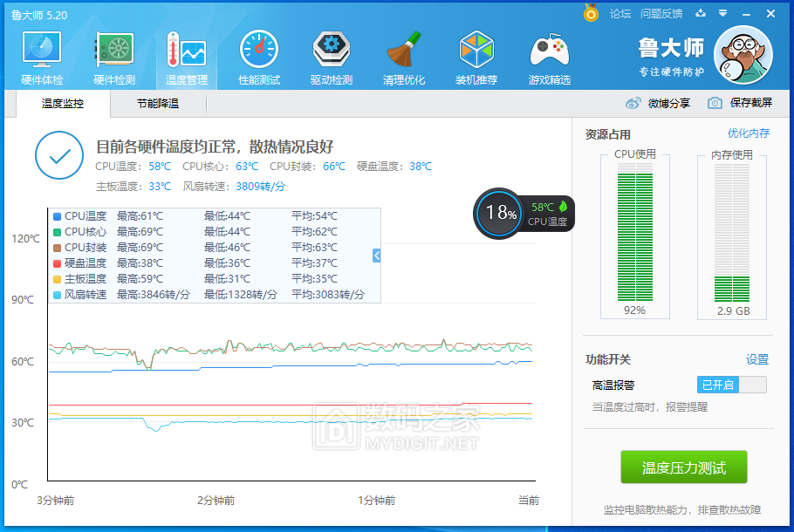Open 设置 link in 功能开关
Viewport: 794px width, 532px height.
tap(756, 359)
